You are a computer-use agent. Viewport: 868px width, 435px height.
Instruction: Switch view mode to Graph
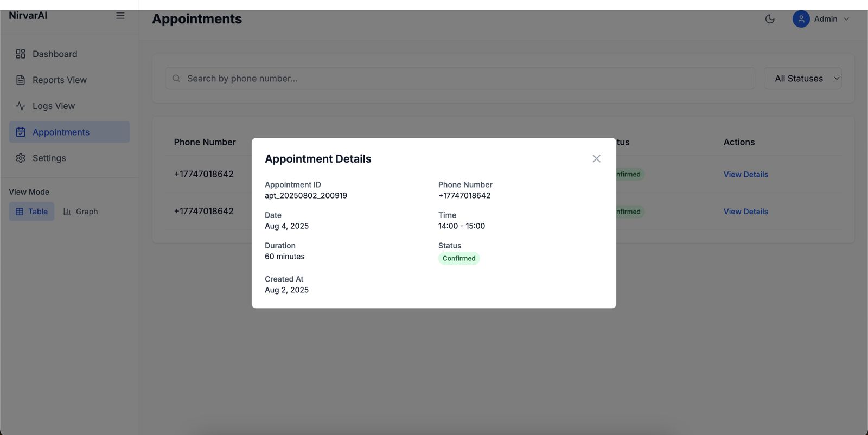[80, 212]
